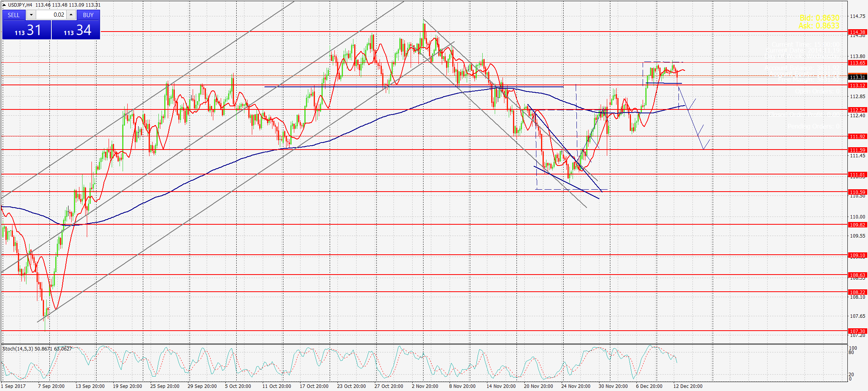The height and width of the screenshot is (391, 868).
Task: Decrease trade volume with the down arrow
Action: pos(31,15)
